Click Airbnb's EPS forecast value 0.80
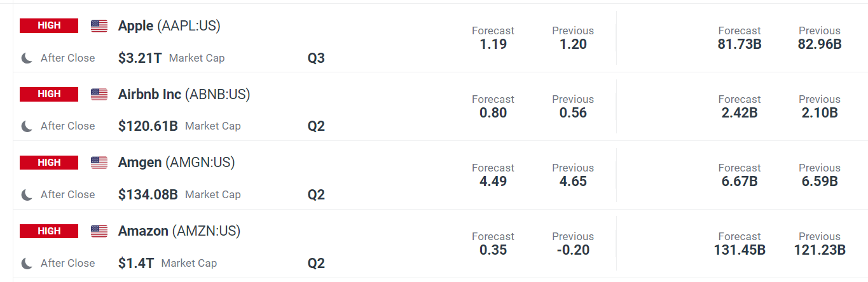This screenshot has width=868, height=282. [493, 112]
